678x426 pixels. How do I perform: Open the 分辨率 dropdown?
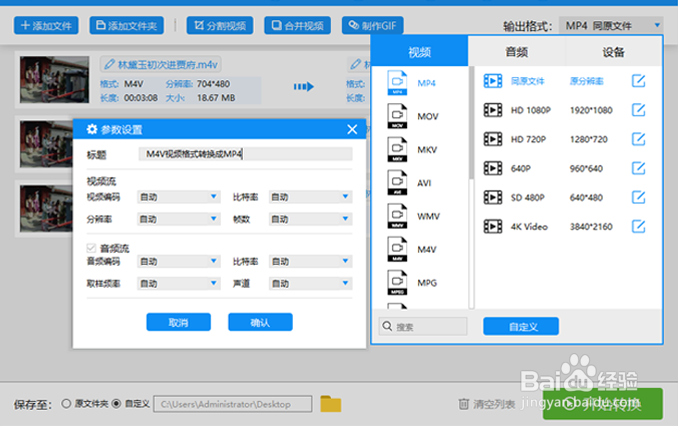(x=179, y=219)
